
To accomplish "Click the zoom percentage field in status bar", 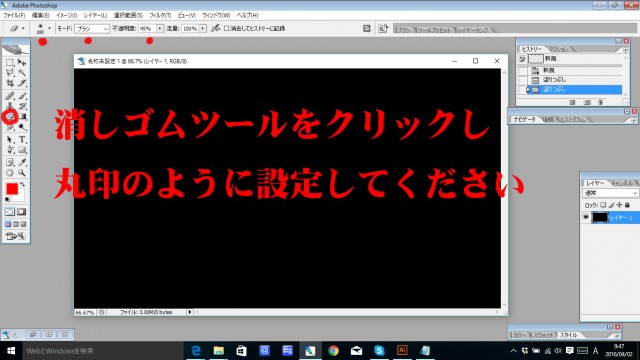I will [x=84, y=312].
